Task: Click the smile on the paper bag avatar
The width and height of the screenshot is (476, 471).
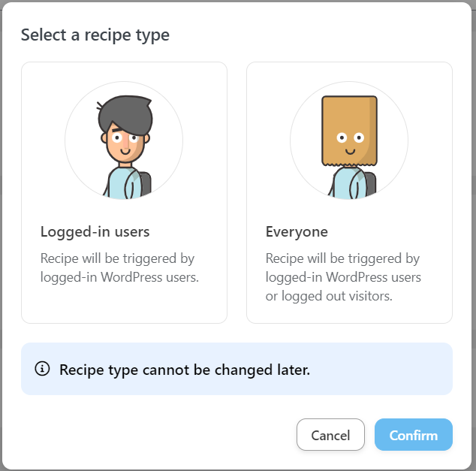Action: [x=348, y=150]
